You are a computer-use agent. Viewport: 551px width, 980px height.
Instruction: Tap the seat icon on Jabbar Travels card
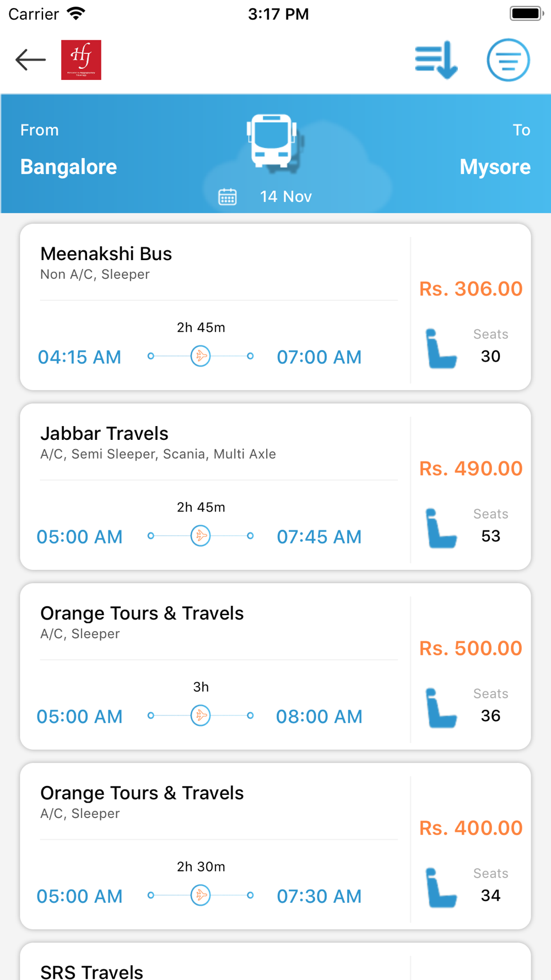click(x=441, y=528)
